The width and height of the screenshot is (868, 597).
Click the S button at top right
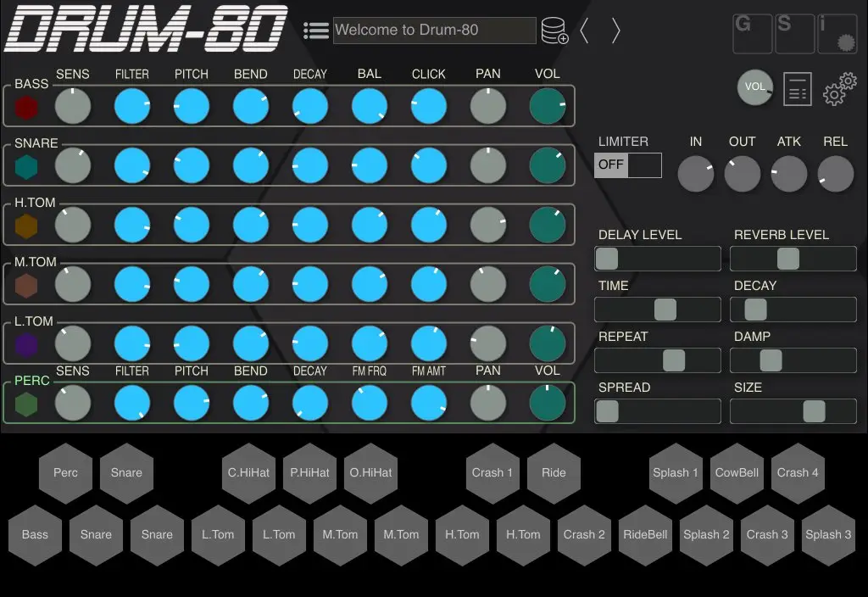tap(794, 34)
